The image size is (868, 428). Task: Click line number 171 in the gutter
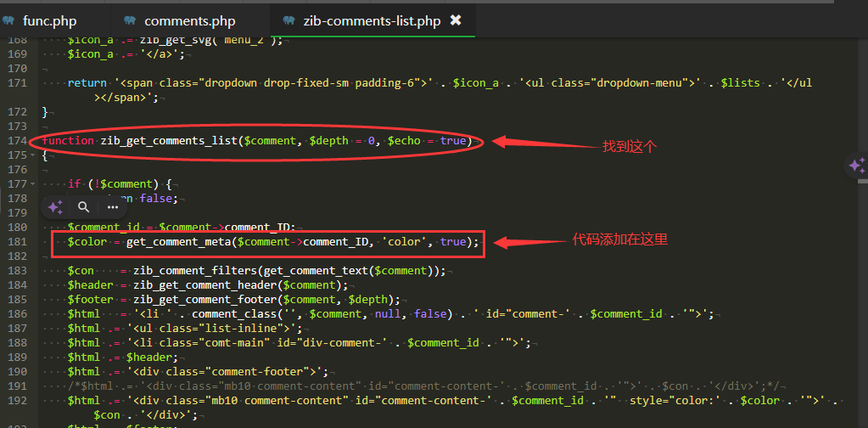coord(16,83)
